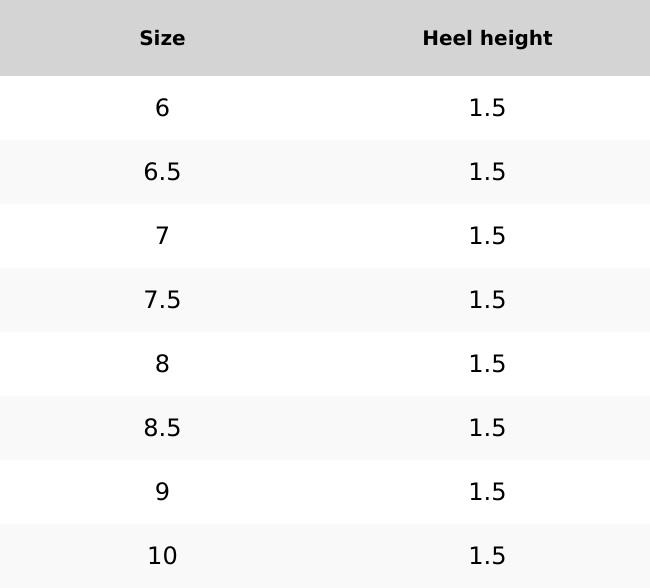Select heel height value in size 10 row
The image size is (650, 588).
tap(487, 556)
